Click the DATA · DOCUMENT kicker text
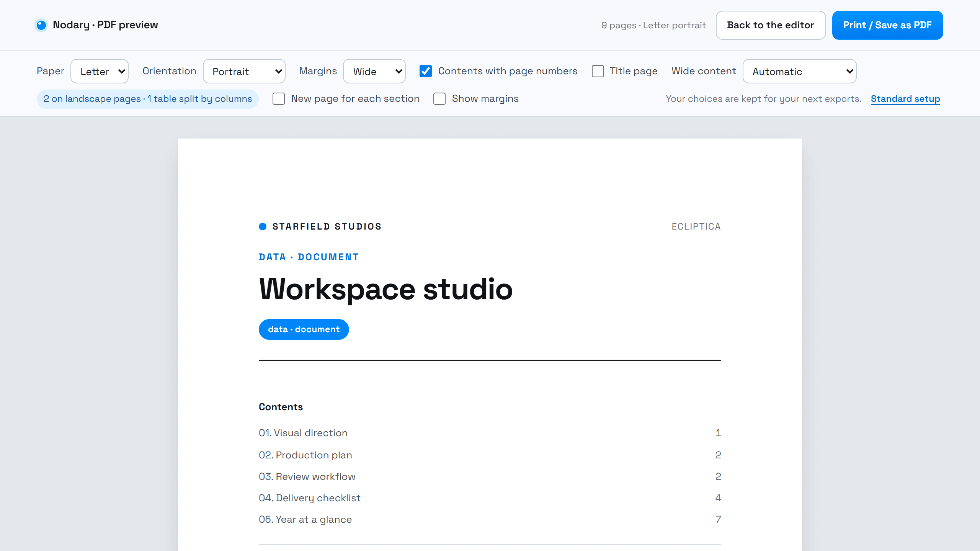Screen dimensions: 980x551 309,257
